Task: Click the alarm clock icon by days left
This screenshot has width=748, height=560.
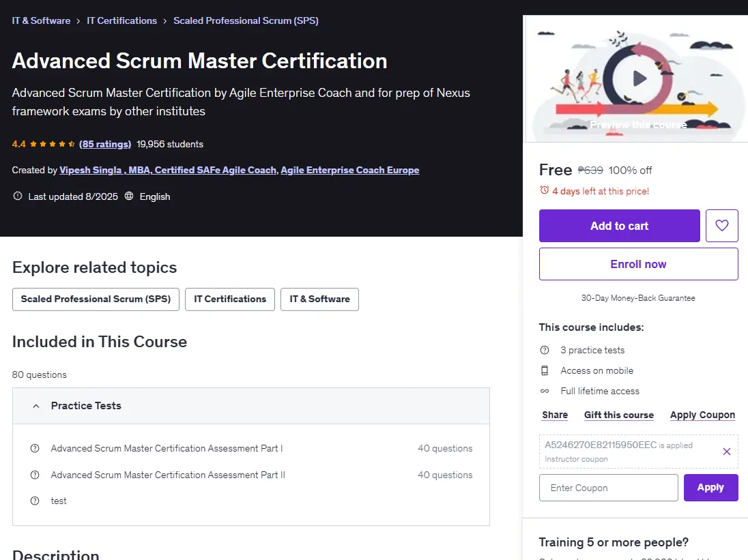Action: pos(545,190)
